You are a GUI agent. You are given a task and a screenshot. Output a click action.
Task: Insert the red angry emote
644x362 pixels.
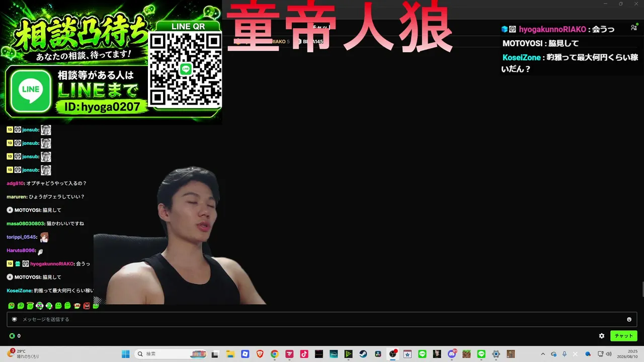[x=87, y=305]
